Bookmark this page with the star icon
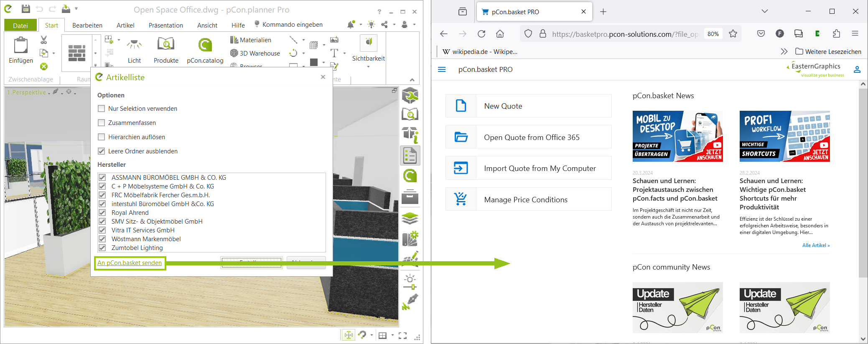The width and height of the screenshot is (868, 344). [733, 34]
